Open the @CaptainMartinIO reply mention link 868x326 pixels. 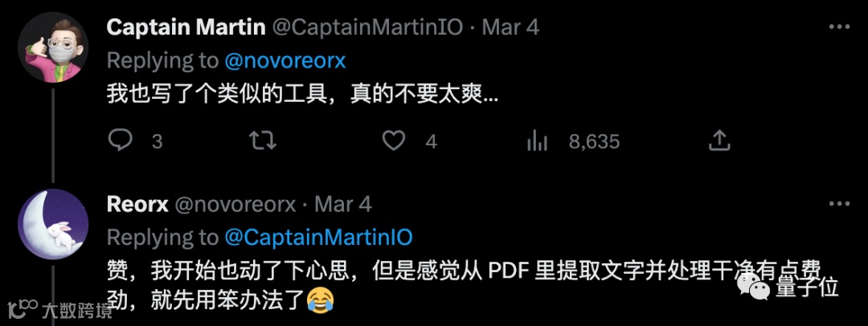(x=318, y=238)
